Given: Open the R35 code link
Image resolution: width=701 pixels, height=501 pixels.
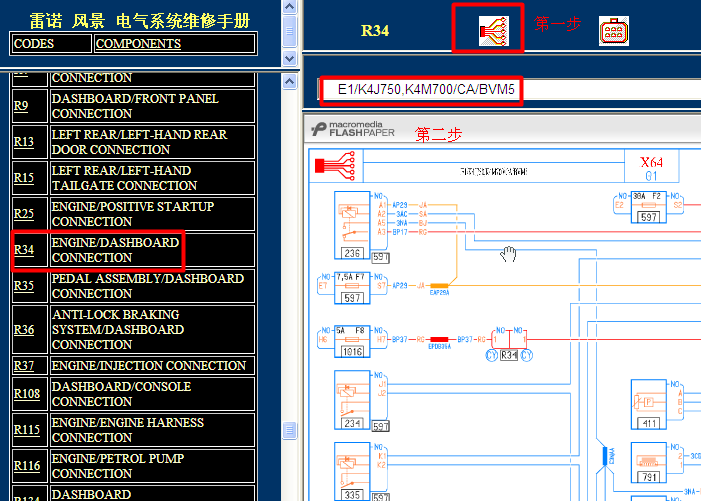Looking at the screenshot, I should coord(24,286).
